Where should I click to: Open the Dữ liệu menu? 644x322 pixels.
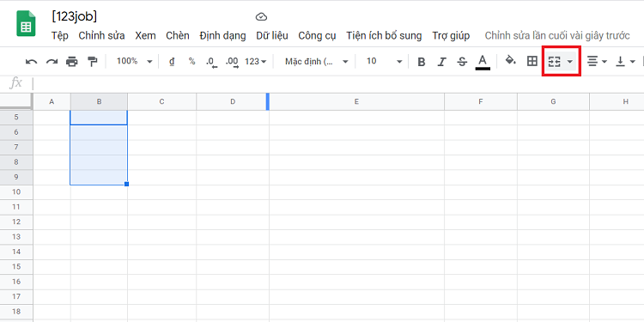pos(272,36)
